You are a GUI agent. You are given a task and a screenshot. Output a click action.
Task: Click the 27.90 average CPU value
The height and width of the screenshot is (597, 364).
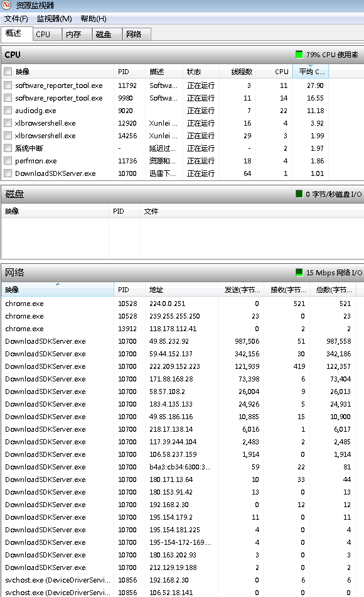pyautogui.click(x=315, y=85)
